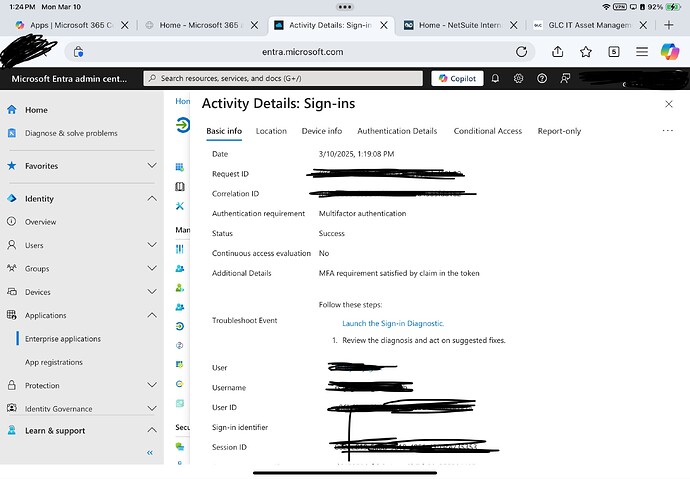Click the Hom breadcrumb link
The image size is (690, 479).
[183, 101]
